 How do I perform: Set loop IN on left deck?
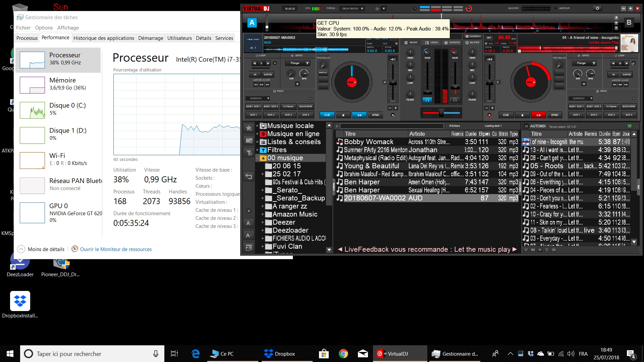[255, 75]
